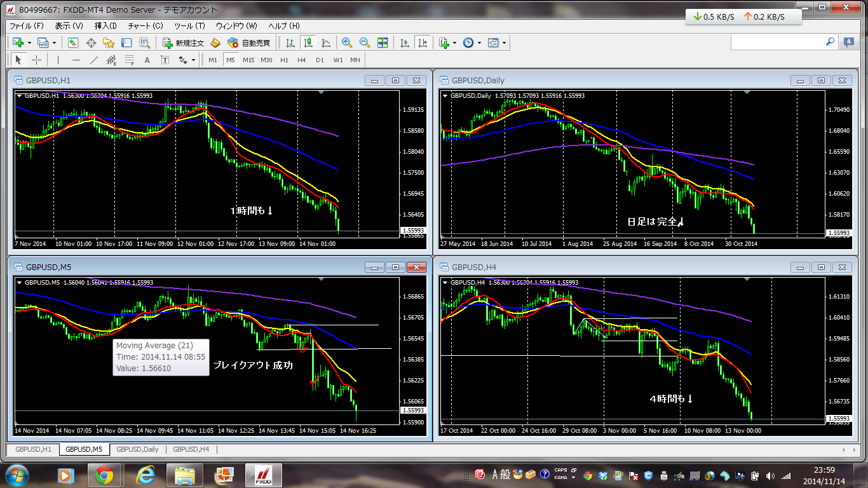Open the chart templates dropdown arrow
Screen dimensions: 868x488
(x=505, y=43)
